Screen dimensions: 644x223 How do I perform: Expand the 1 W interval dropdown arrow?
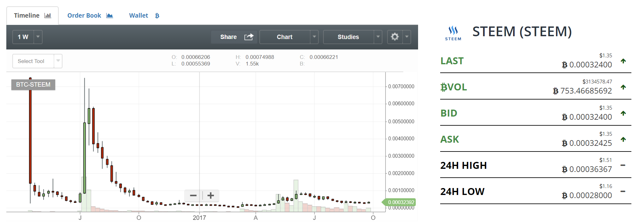pyautogui.click(x=38, y=37)
